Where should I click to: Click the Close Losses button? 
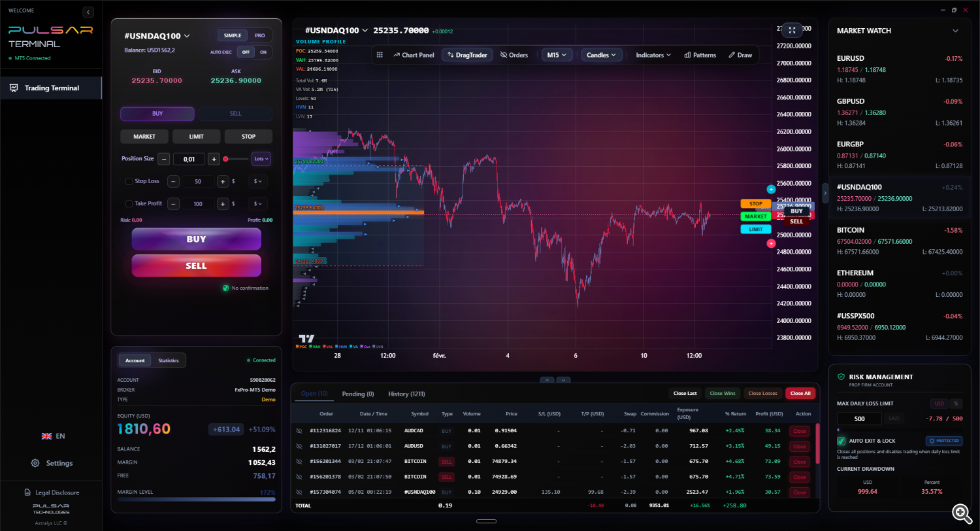pos(762,393)
